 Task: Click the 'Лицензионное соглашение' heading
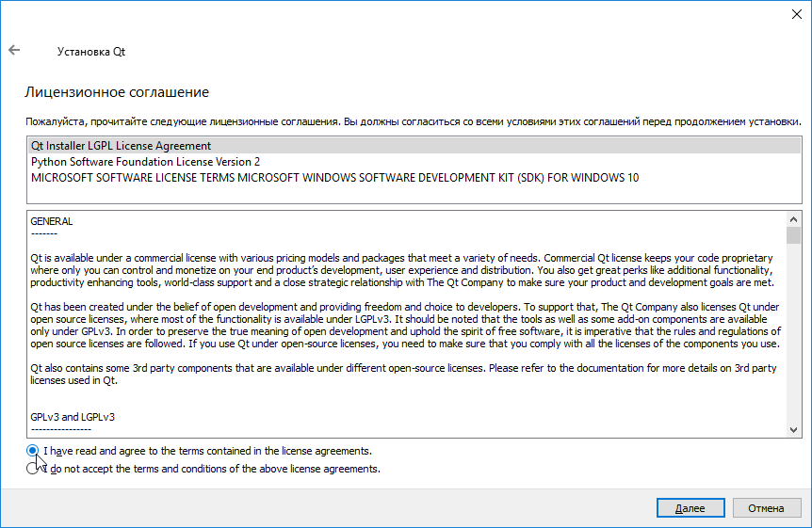tap(117, 92)
